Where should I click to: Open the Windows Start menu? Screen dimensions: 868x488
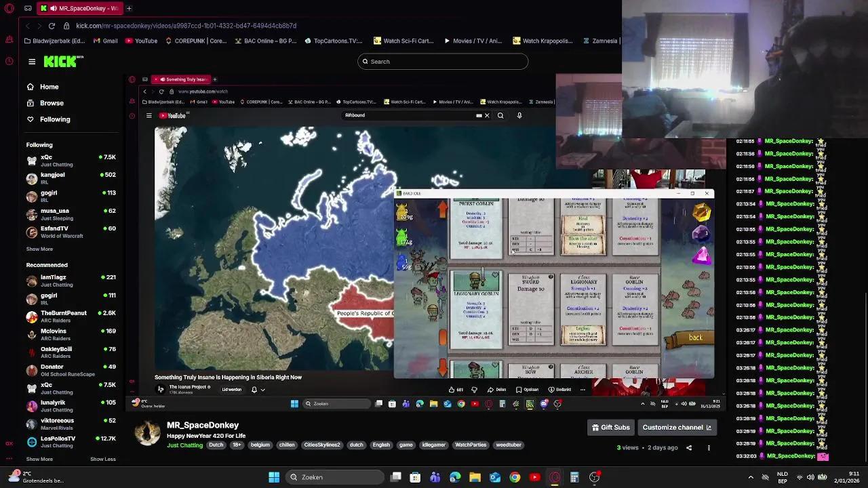click(274, 477)
